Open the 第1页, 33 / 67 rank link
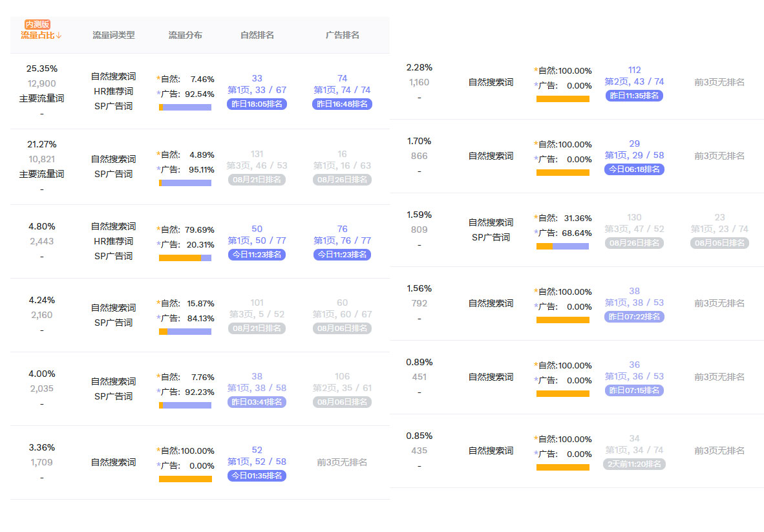Screen dimensions: 764x532 click(257, 90)
